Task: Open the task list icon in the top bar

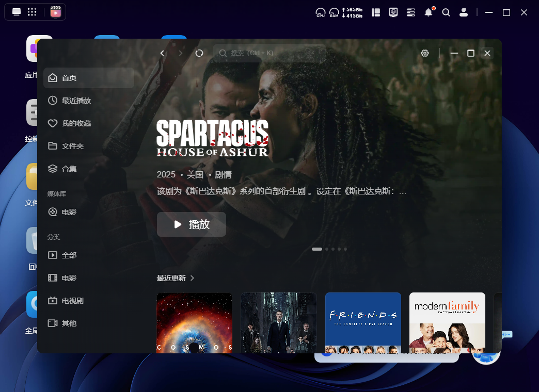Action: point(411,13)
